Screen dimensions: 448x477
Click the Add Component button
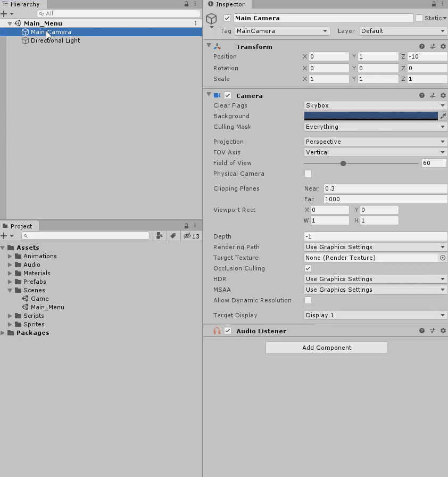click(x=326, y=348)
